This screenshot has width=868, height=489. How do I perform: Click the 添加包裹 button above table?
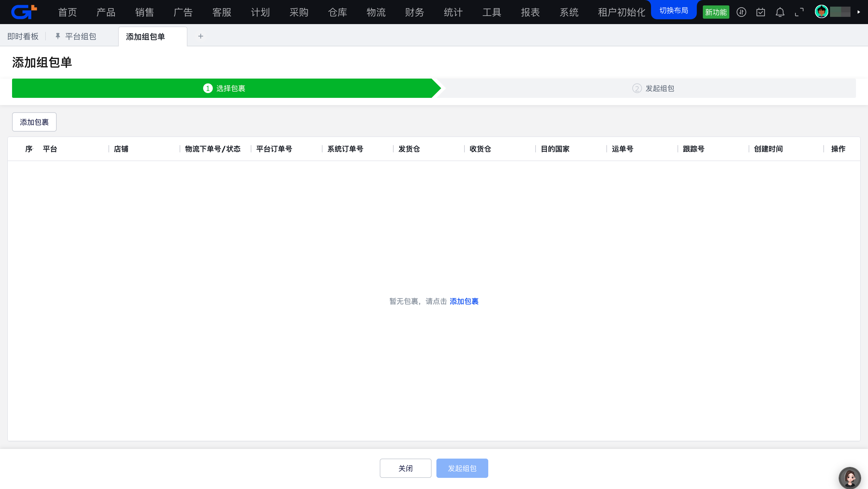click(34, 122)
